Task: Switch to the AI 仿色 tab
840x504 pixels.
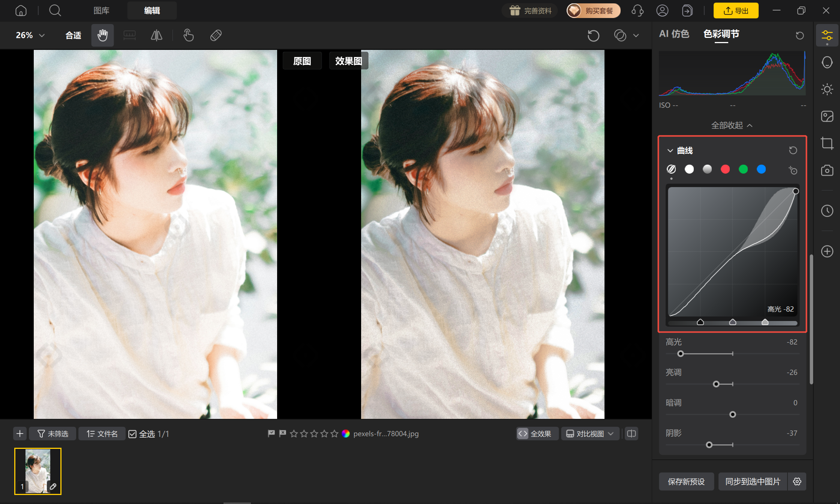Action: tap(674, 34)
